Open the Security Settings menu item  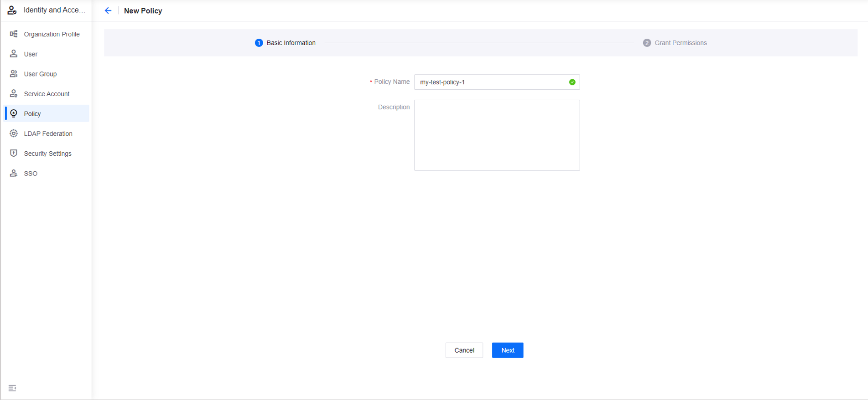click(47, 154)
